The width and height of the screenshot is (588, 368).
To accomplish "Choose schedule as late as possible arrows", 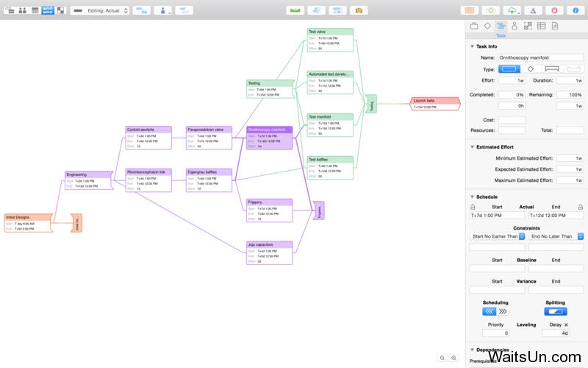I will point(503,311).
